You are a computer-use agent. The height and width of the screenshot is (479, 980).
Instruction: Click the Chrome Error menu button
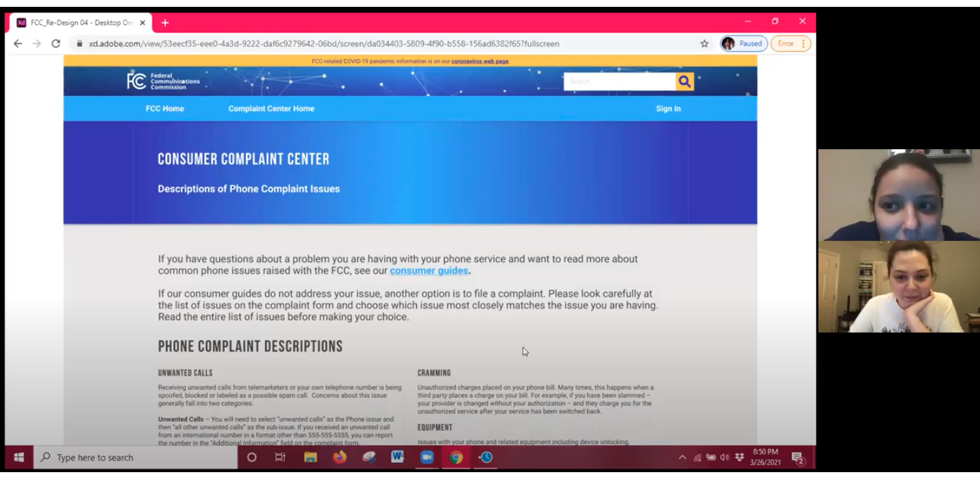791,44
